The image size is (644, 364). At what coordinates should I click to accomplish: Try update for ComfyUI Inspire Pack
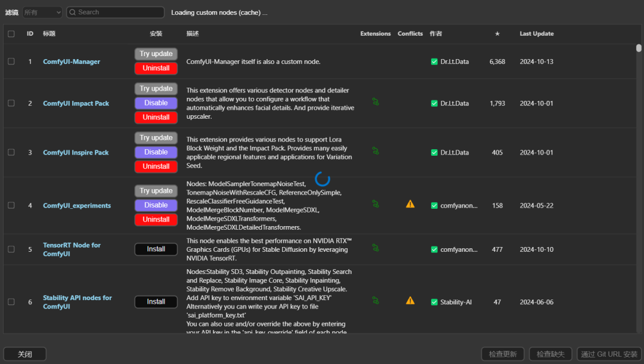[x=156, y=138]
